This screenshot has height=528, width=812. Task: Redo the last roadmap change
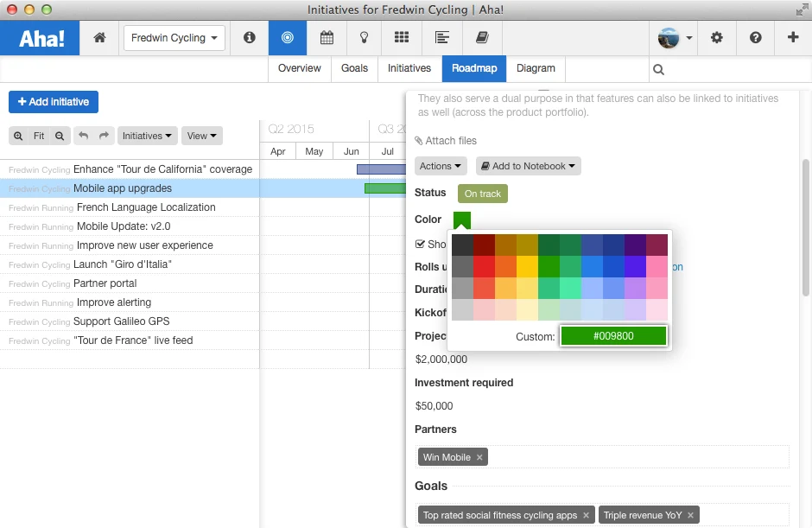pos(104,136)
